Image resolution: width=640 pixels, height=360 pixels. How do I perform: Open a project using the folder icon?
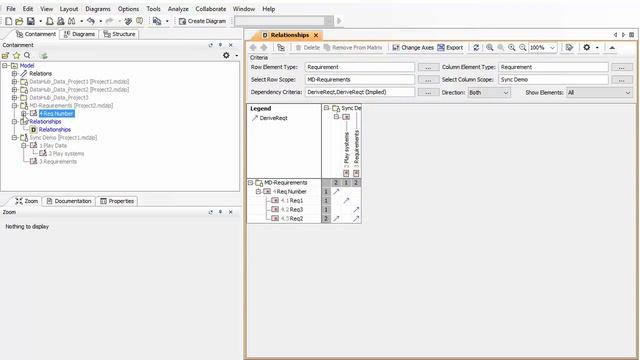coord(19,21)
